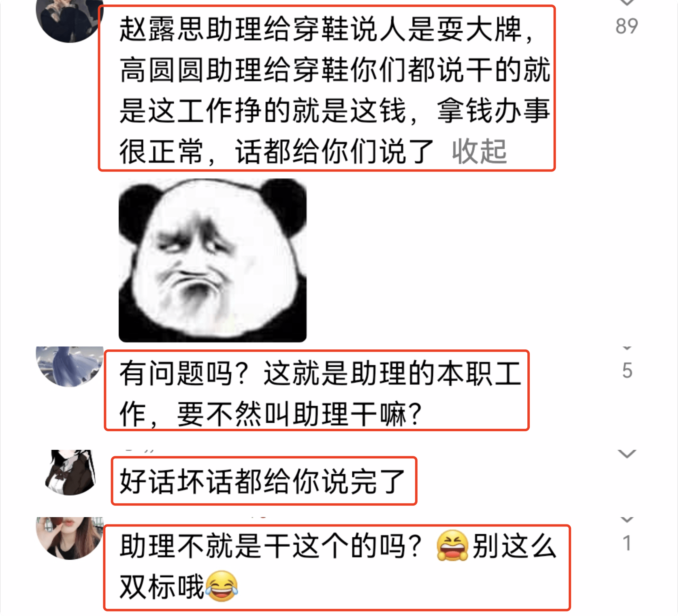Screen dimensions: 678x616
Task: Collapse the long comment via 收起
Action: click(479, 152)
